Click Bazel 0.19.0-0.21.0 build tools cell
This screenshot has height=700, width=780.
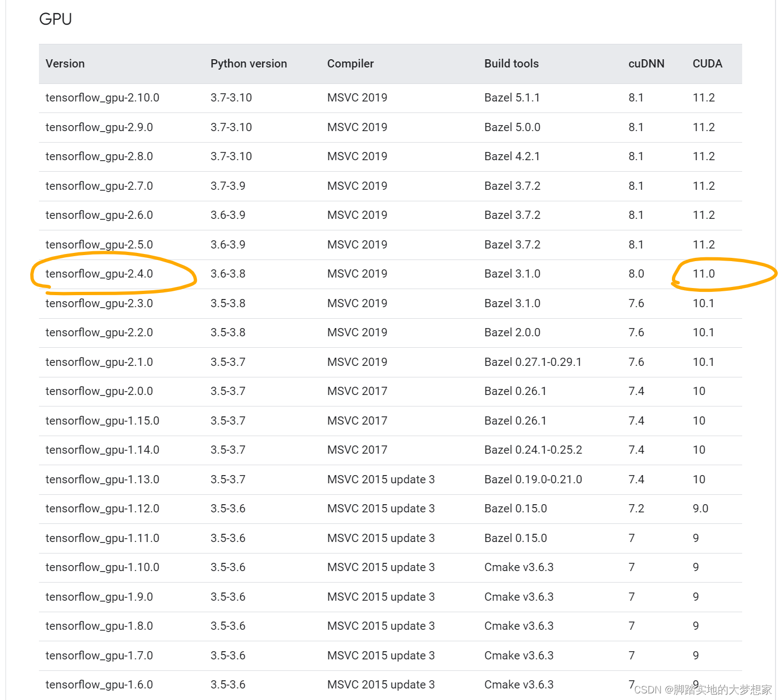tap(533, 479)
